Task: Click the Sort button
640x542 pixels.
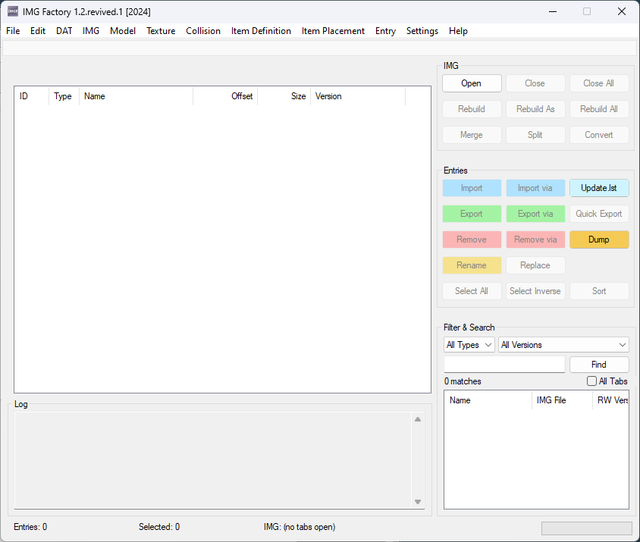Action: pos(599,291)
